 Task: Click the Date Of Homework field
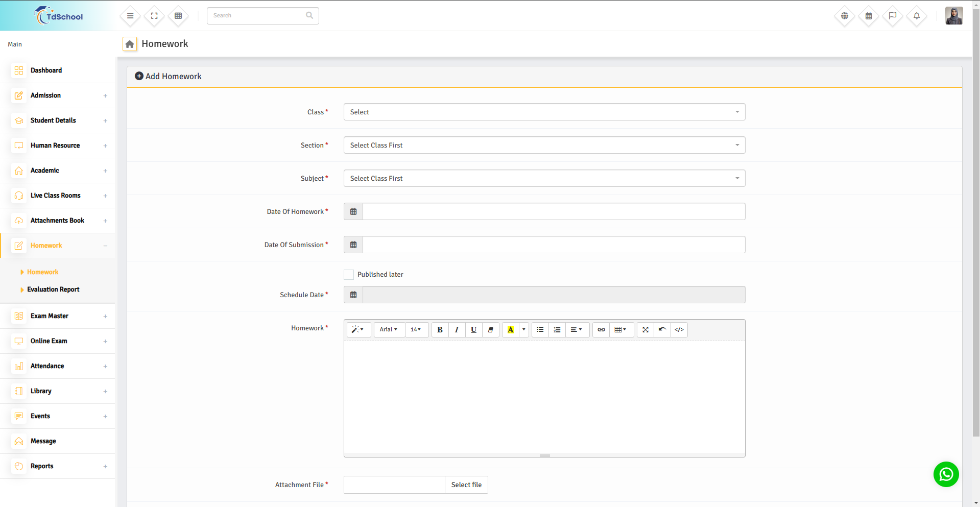tap(554, 212)
